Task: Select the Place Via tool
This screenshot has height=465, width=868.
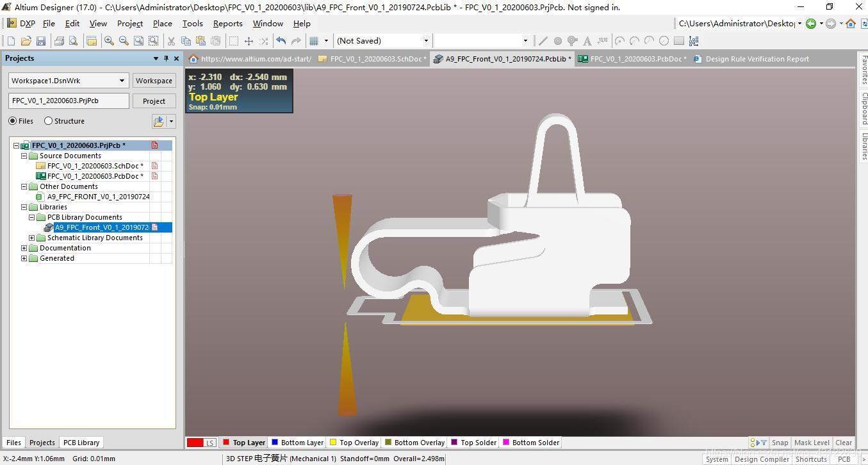Action: [x=573, y=41]
